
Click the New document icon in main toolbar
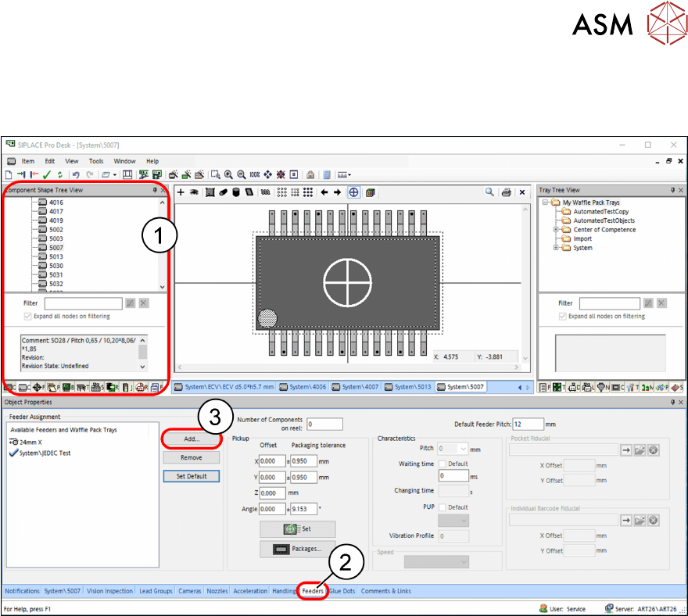pyautogui.click(x=9, y=174)
